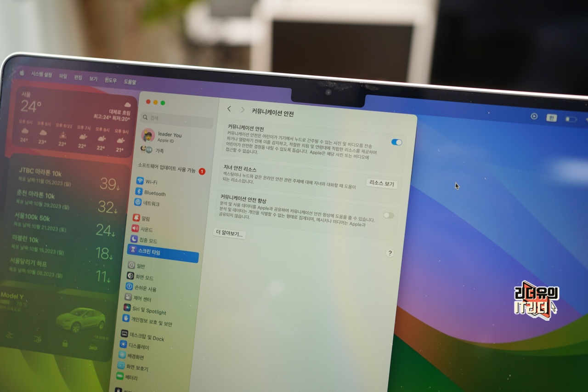
Task: Click the 한 input source icon
Action: 551,118
